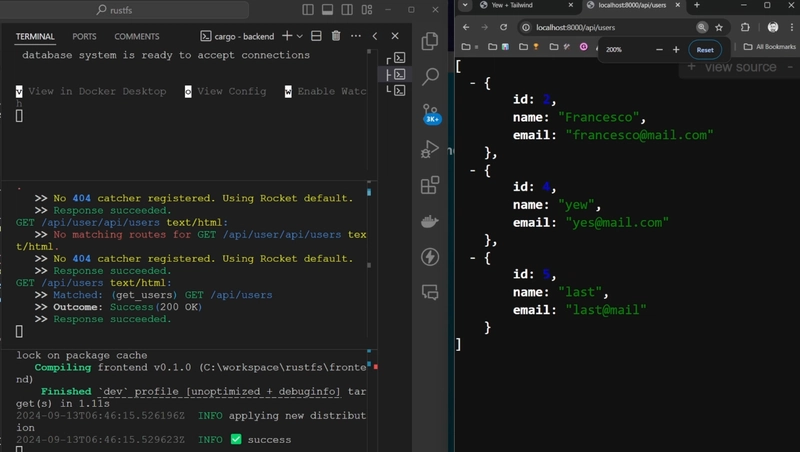The width and height of the screenshot is (800, 452).
Task: Zoom in with the plus in zoom popup
Action: tap(676, 50)
